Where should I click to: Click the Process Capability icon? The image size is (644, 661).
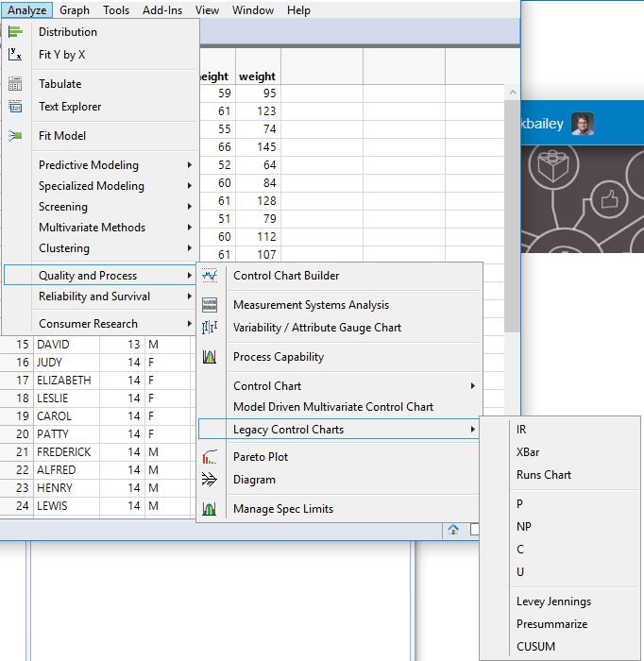(210, 357)
